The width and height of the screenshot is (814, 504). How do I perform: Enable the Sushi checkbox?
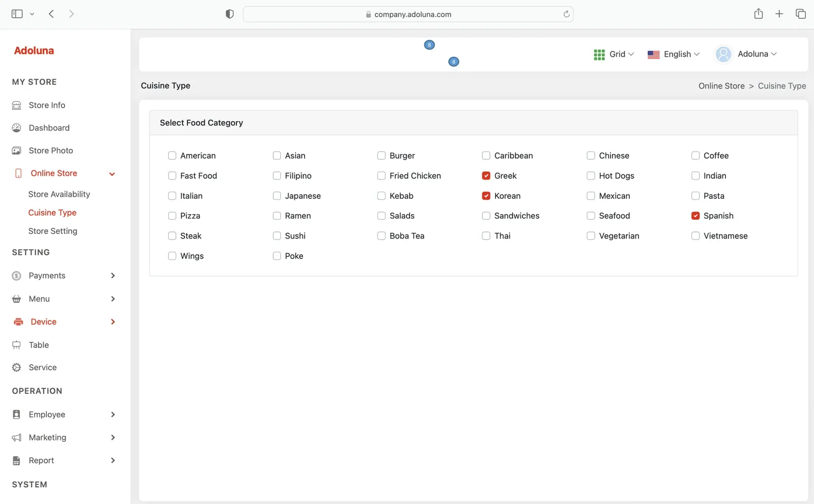coord(277,236)
